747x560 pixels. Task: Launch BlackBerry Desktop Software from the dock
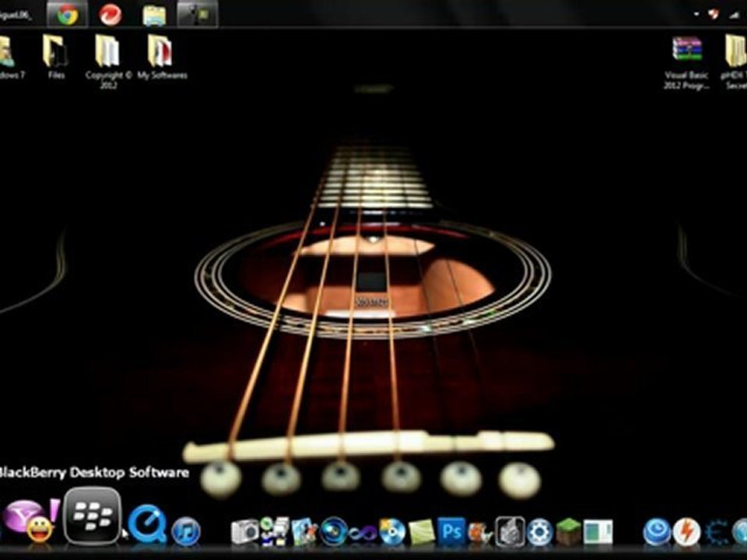pyautogui.click(x=93, y=515)
